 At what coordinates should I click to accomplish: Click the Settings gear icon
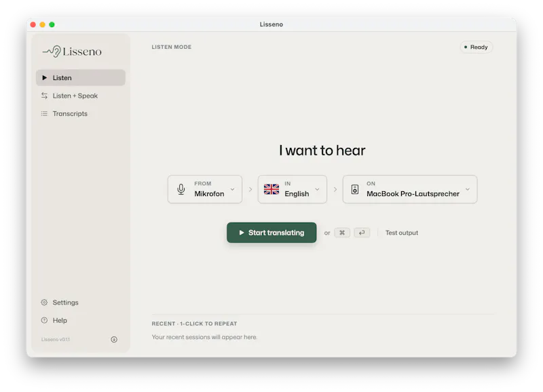(44, 302)
